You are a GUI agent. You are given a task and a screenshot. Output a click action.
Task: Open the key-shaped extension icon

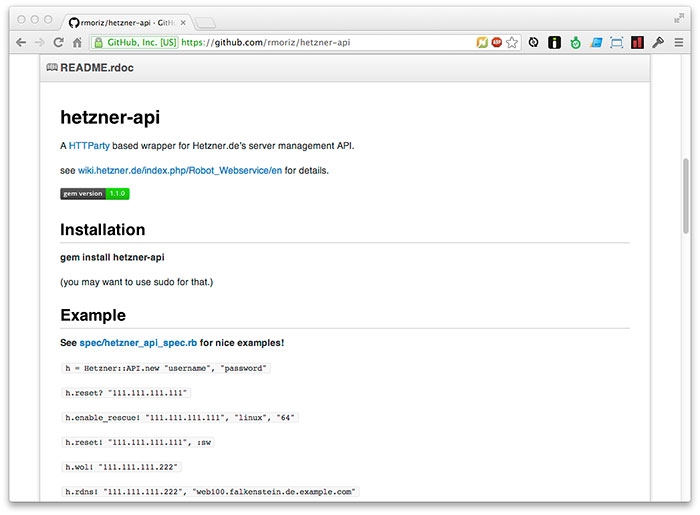[x=658, y=42]
